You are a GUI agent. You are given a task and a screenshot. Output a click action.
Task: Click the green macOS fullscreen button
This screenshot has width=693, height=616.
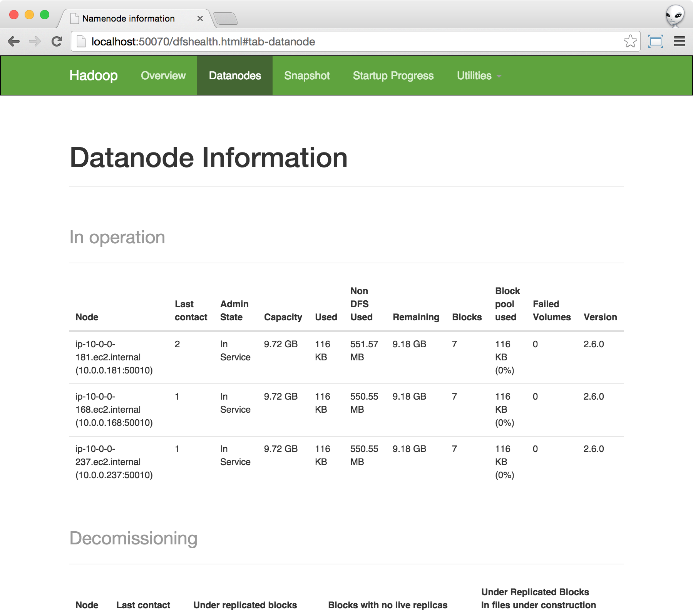click(45, 15)
